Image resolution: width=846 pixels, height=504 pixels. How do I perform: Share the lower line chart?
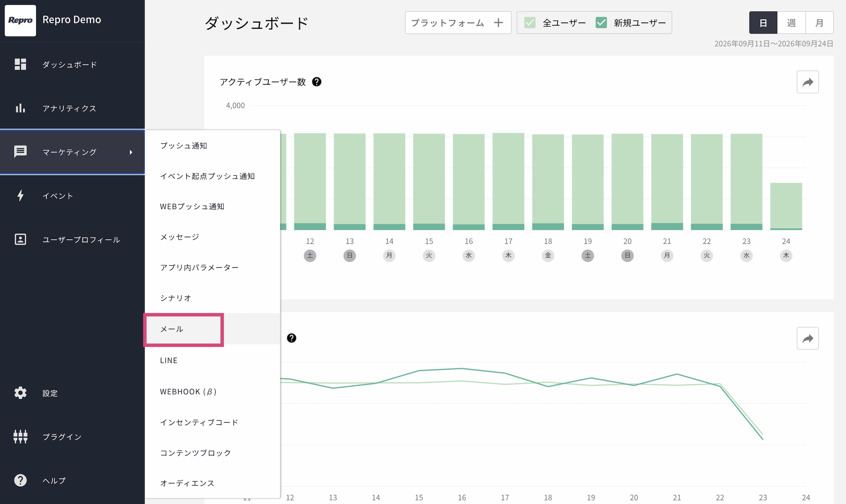pos(808,338)
